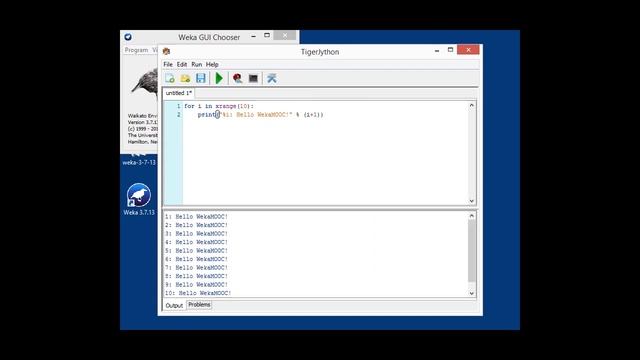Click output line '8: Hello WekaMOOC!'
Viewport: 640px width, 360px height.
pos(196,276)
